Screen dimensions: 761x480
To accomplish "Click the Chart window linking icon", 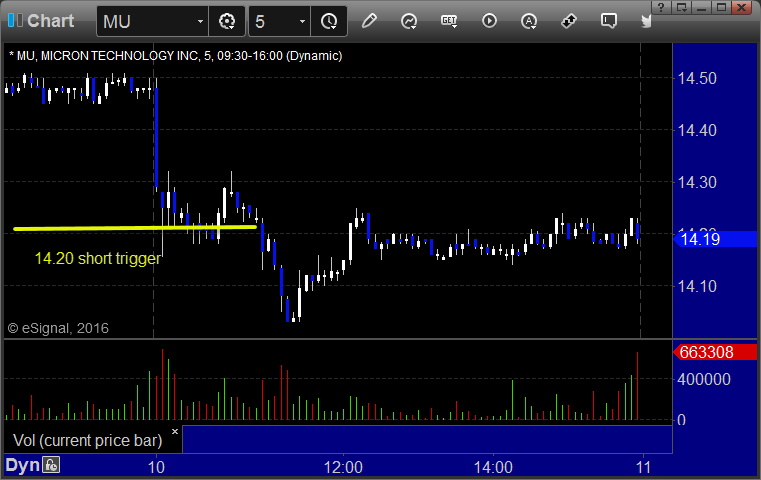I will [x=16, y=20].
